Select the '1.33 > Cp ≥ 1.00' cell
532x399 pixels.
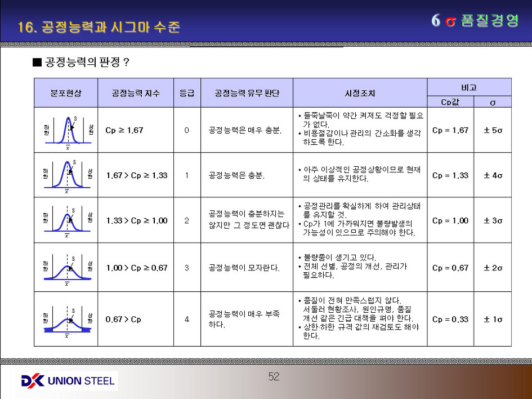pos(137,220)
